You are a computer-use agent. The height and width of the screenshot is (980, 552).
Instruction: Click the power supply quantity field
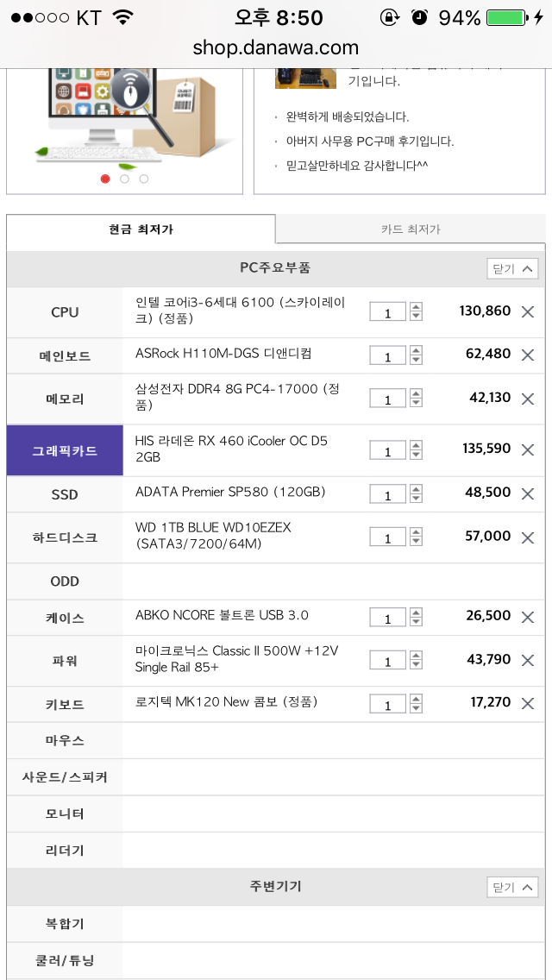pos(387,661)
